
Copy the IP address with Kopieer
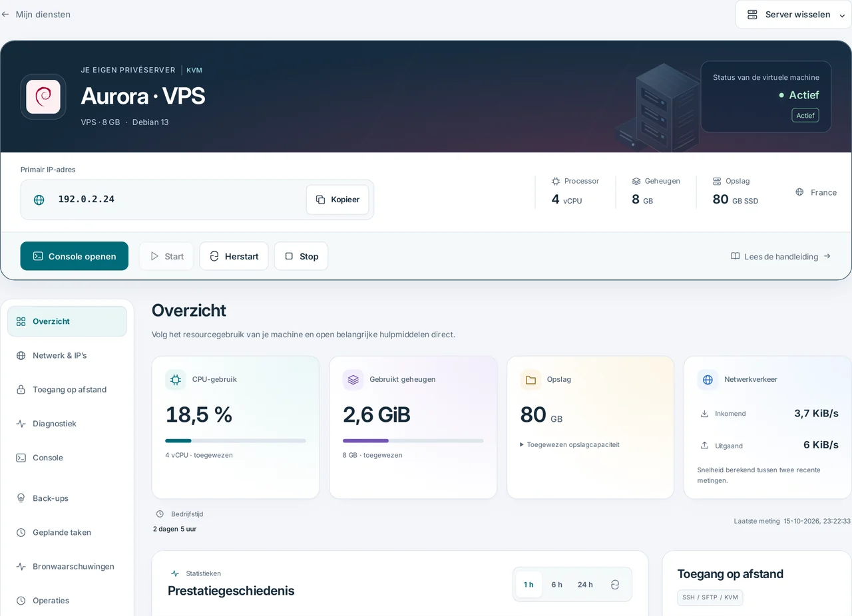point(337,200)
